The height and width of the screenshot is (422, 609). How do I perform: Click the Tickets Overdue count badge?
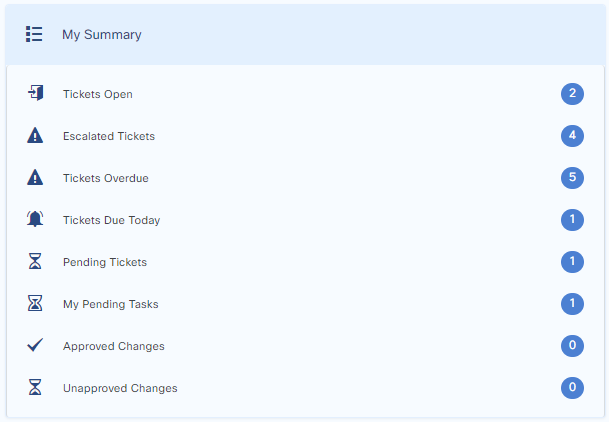(572, 178)
